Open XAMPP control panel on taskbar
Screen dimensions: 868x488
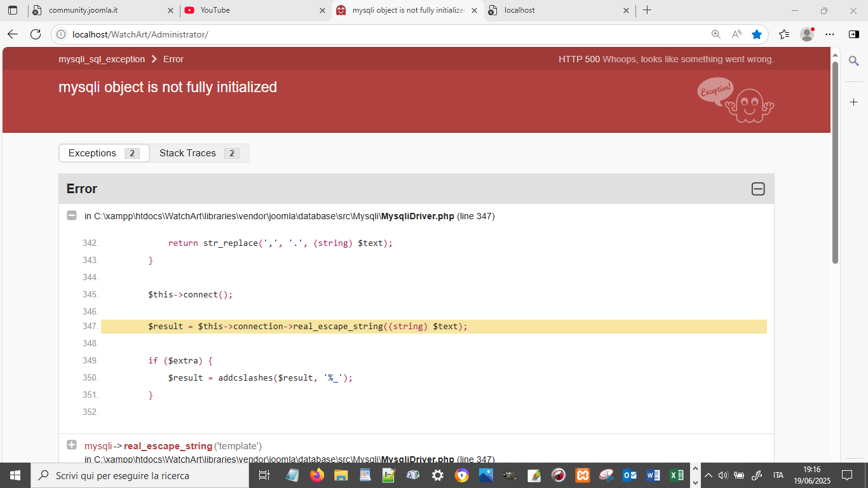[582, 475]
